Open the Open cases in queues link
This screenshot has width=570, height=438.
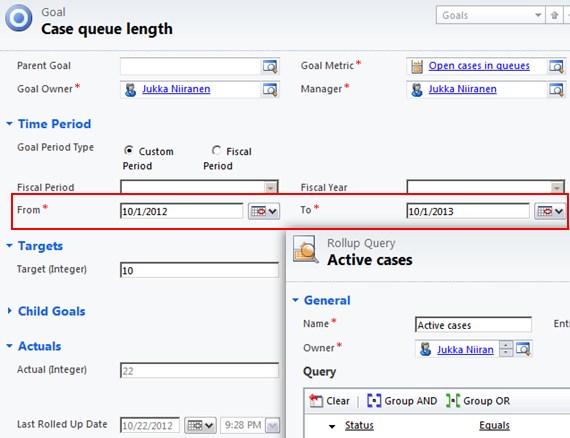tap(479, 66)
